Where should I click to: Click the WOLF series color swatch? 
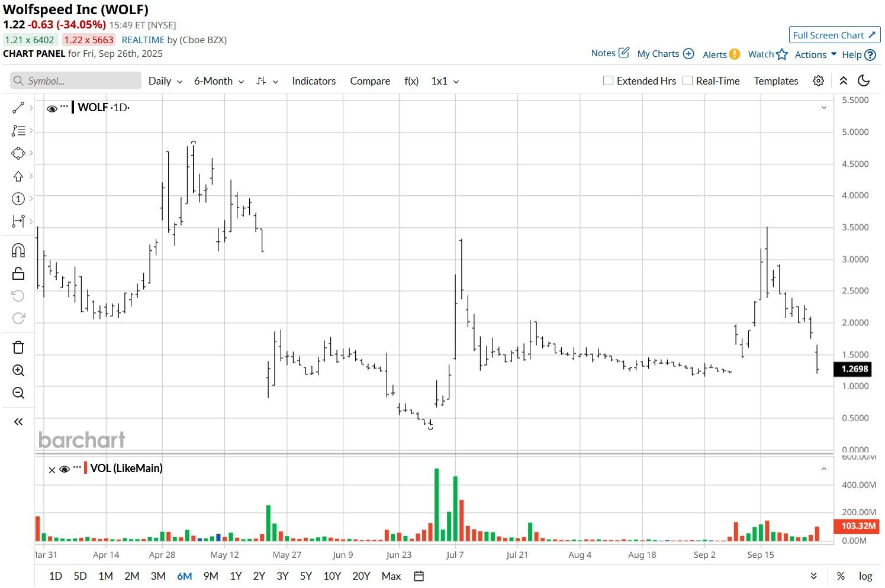(x=72, y=107)
